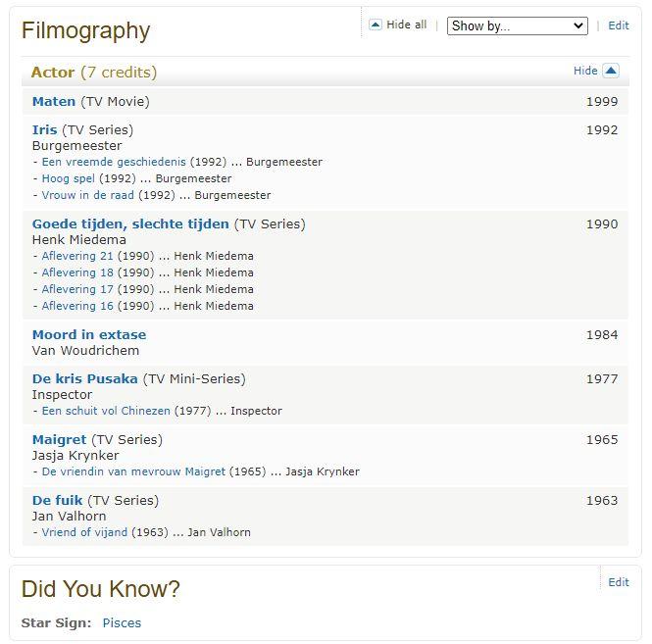Open the Maten TV movie link
Screen dimensions: 652x644
54,101
